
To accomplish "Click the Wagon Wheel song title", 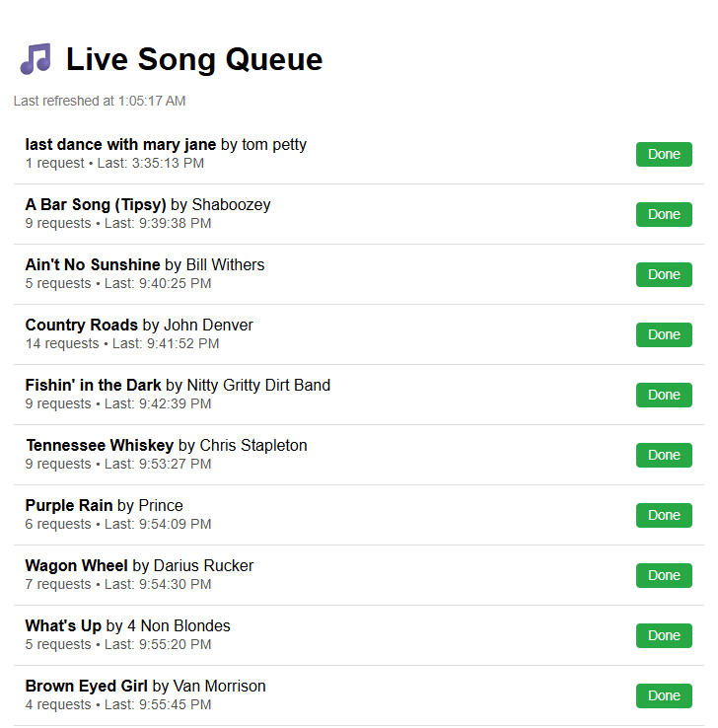I will tap(77, 565).
